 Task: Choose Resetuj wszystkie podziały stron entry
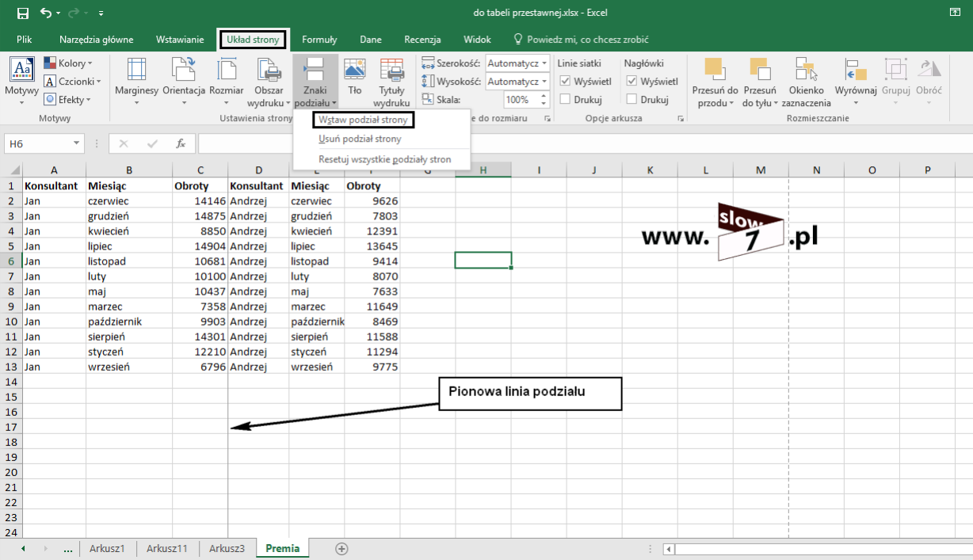pos(384,159)
